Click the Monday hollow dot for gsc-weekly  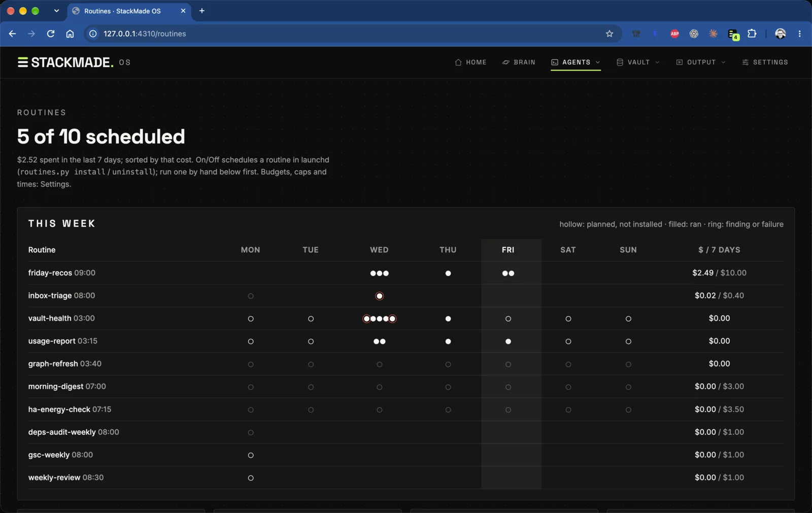[x=251, y=455]
